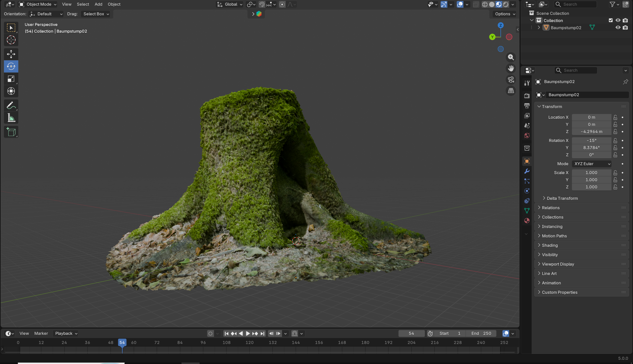Click the outliner Search field
The width and height of the screenshot is (633, 364).
pos(575,4)
